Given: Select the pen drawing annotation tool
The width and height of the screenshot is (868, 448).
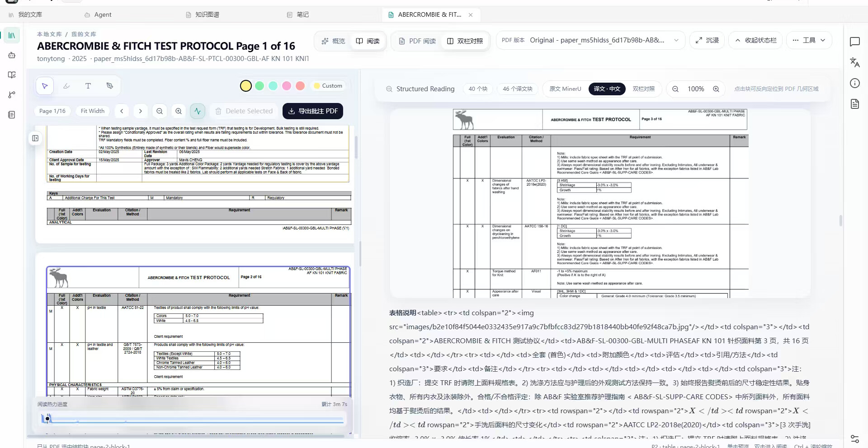Looking at the screenshot, I should click(110, 86).
